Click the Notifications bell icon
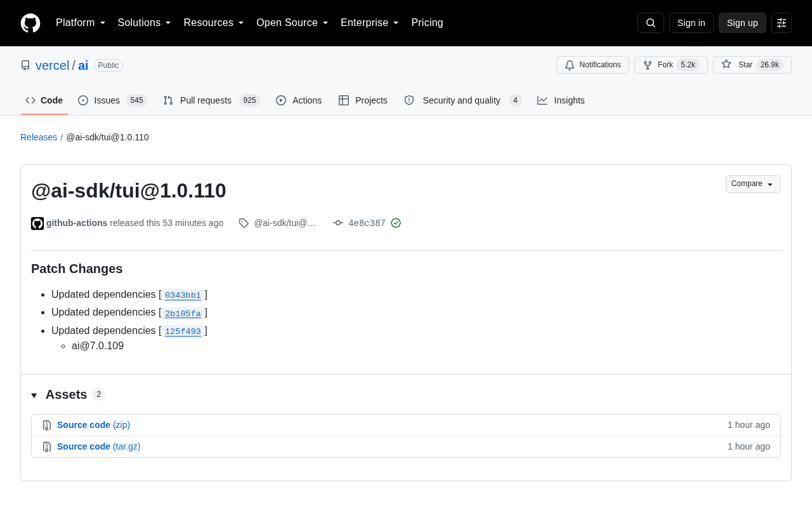This screenshot has height=508, width=812. 570,65
